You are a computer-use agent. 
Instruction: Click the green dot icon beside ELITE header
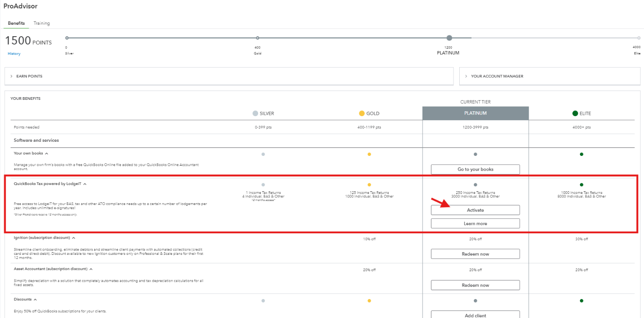575,114
